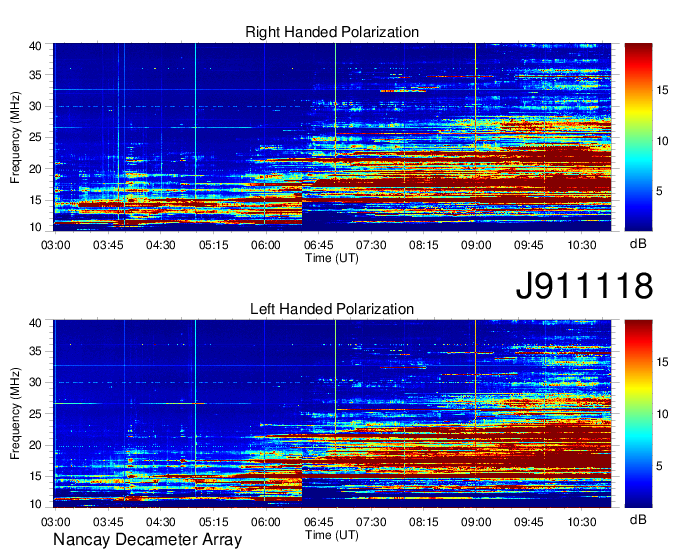Click the "03:00" time tick of Right Handed plot
Image resolution: width=680 pixels, height=552 pixels.
click(x=56, y=245)
